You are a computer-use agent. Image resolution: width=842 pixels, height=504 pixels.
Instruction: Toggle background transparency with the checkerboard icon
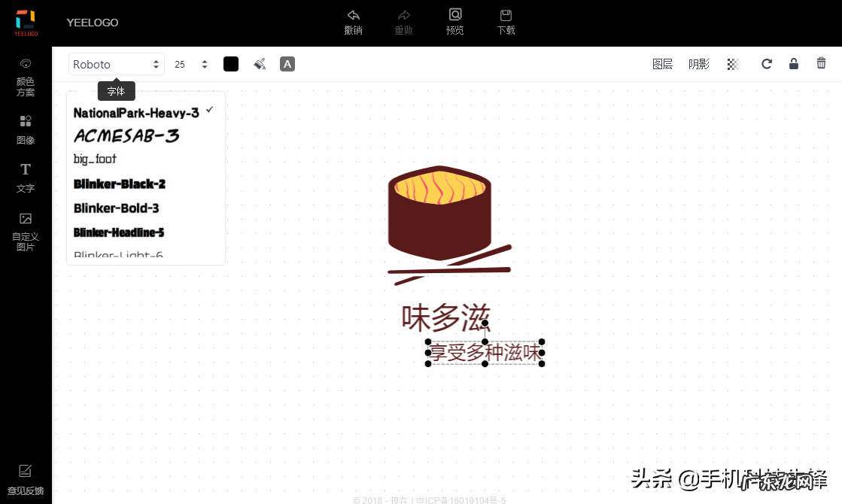pos(733,63)
